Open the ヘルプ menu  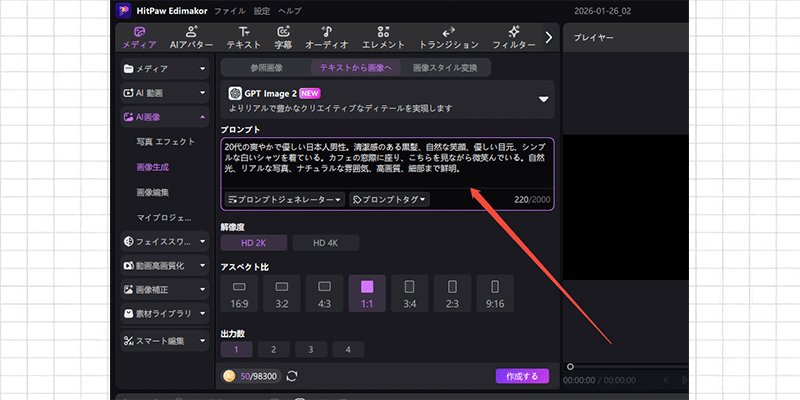pyautogui.click(x=290, y=11)
